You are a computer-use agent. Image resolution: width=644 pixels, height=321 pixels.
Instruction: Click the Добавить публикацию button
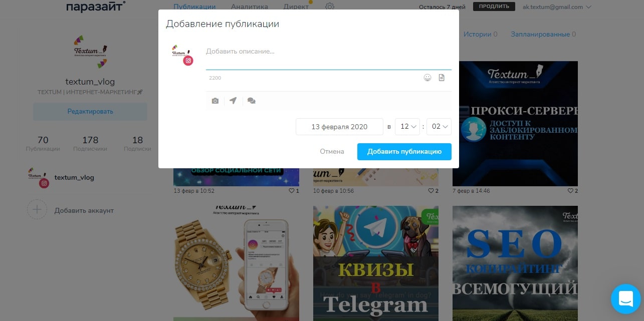tap(404, 152)
